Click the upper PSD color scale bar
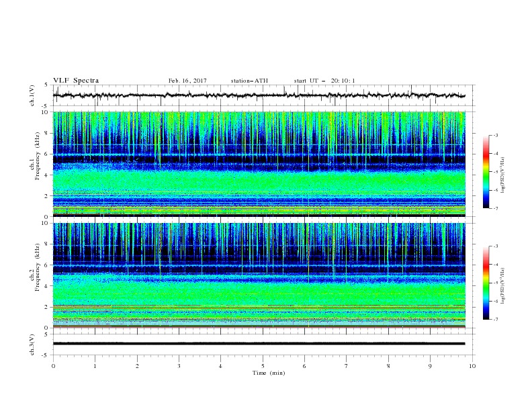Screen dimensions: 532x411 [486, 172]
